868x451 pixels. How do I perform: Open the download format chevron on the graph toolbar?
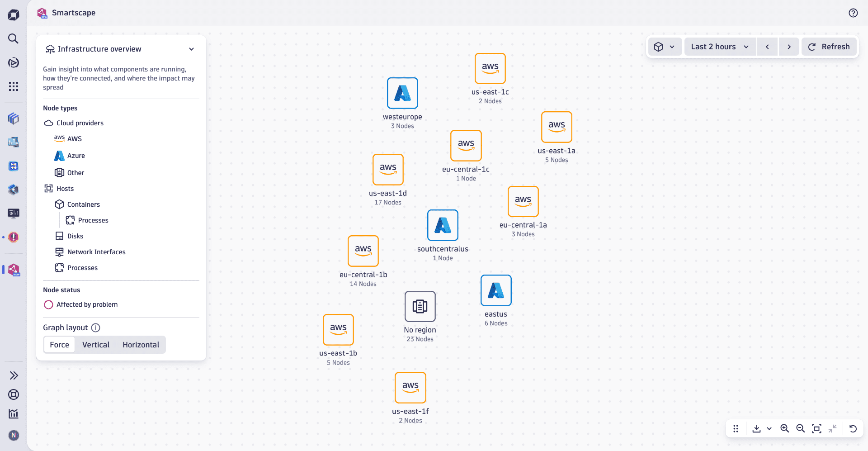pyautogui.click(x=769, y=428)
